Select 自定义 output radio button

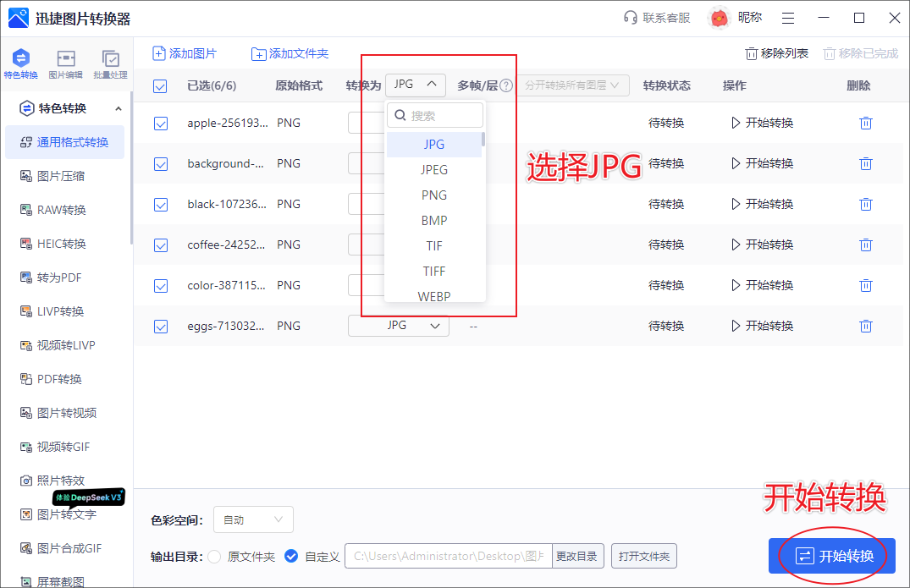(291, 557)
